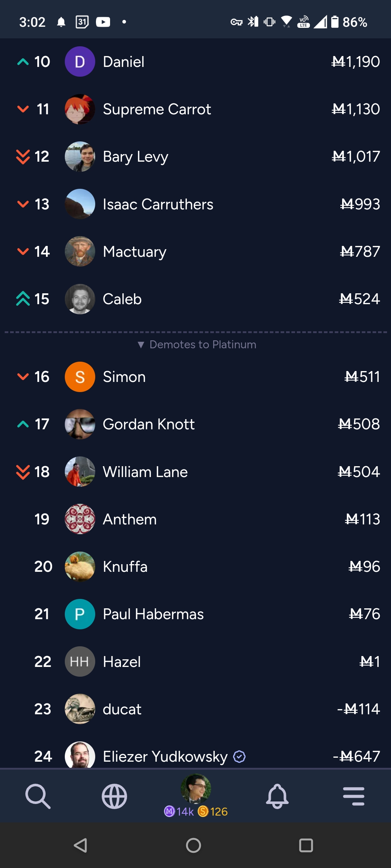Select Gordan Knott's name
391x868 pixels.
[x=148, y=424]
